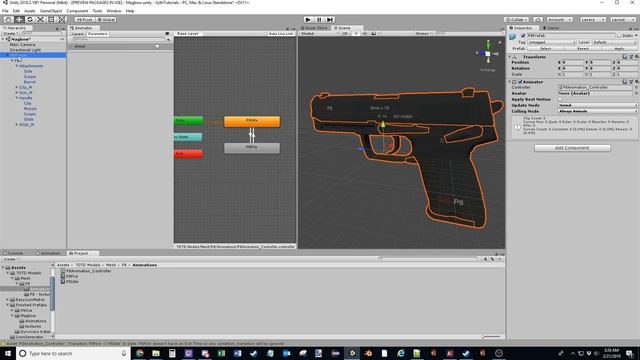Expand the Clip_M hierarchy item
This screenshot has width=640, height=360.
point(17,87)
